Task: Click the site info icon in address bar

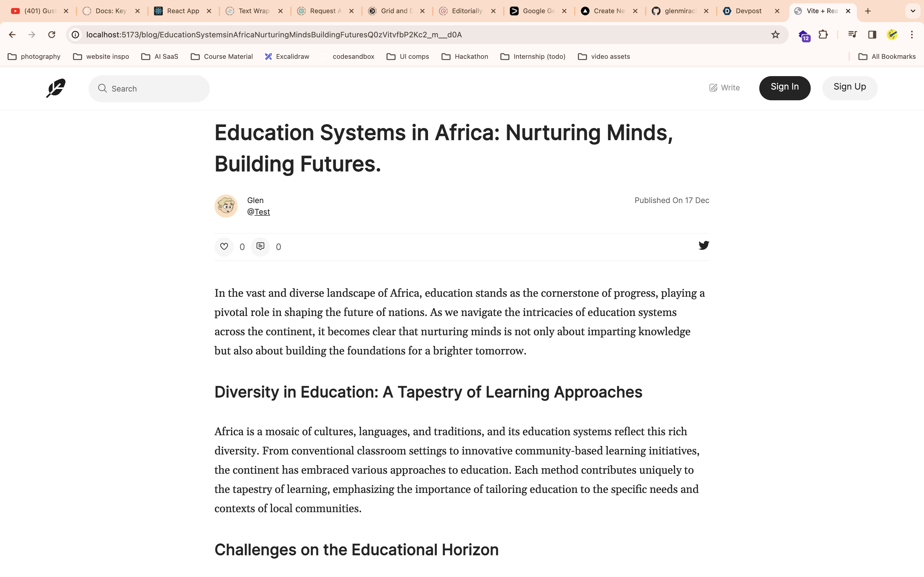Action: click(x=75, y=34)
